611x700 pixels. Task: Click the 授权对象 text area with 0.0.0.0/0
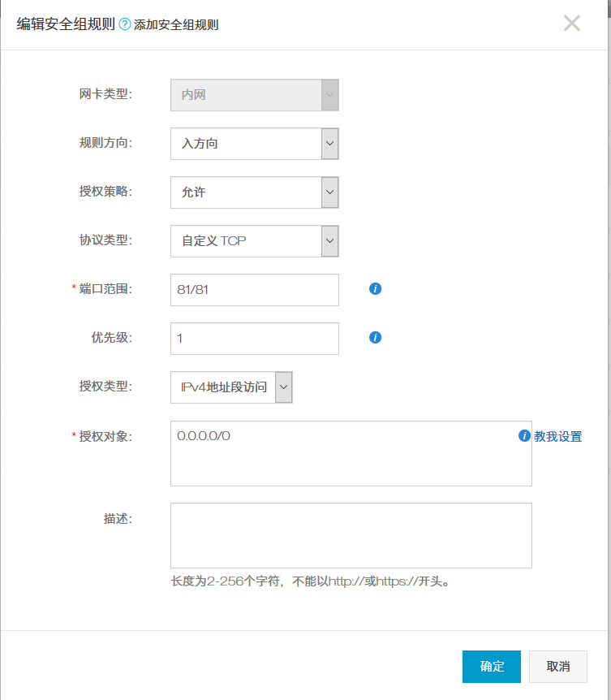tap(351, 453)
